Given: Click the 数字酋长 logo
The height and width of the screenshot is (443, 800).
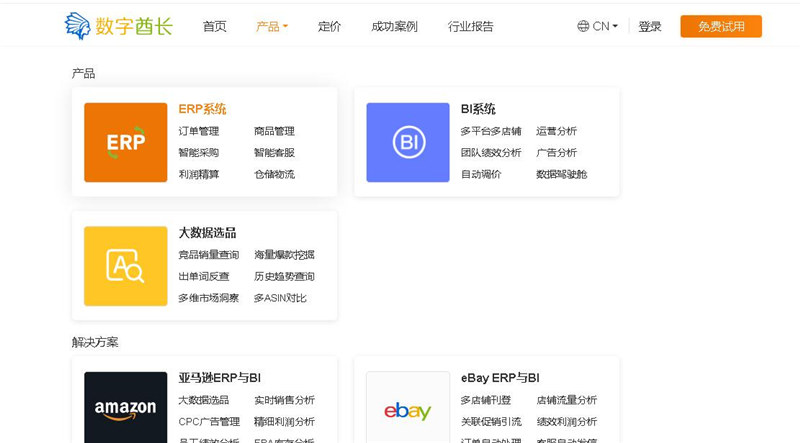Looking at the screenshot, I should [x=118, y=26].
